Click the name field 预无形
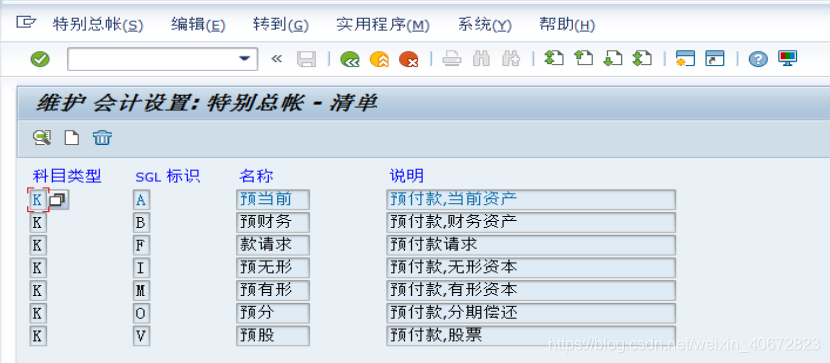Viewport: 830px width, 363px height. tap(273, 268)
